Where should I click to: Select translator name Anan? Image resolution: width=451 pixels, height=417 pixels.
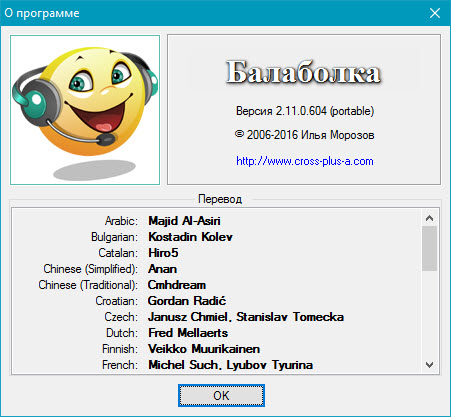pyautogui.click(x=162, y=269)
